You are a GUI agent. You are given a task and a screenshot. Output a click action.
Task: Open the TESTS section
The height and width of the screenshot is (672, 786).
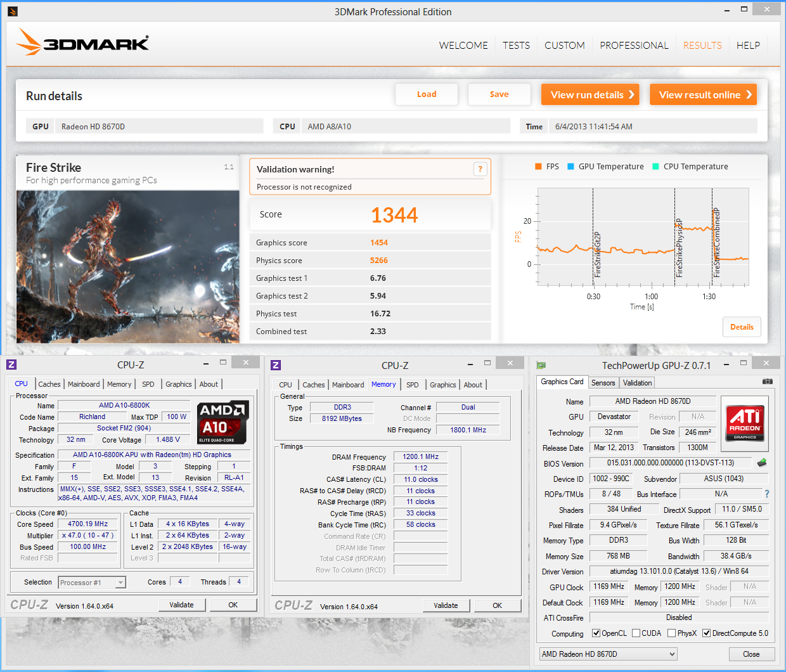pyautogui.click(x=516, y=46)
